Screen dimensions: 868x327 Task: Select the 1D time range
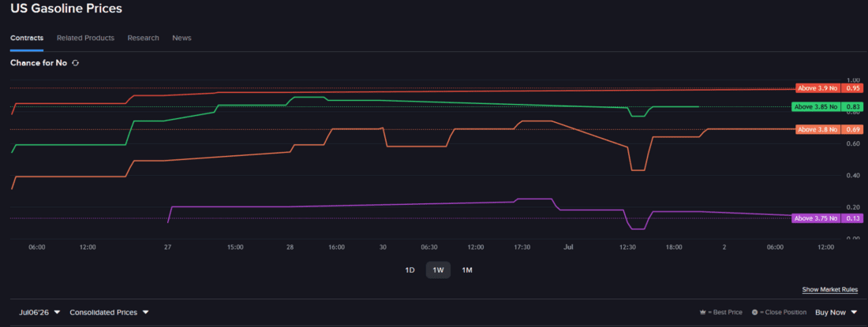point(410,270)
